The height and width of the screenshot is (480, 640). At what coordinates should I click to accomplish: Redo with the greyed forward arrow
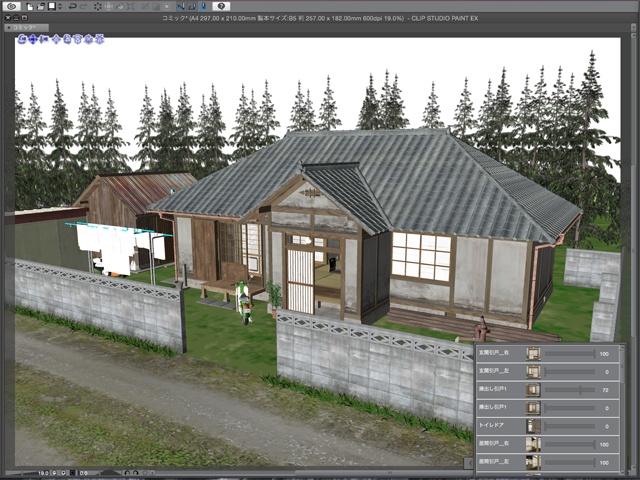click(x=83, y=7)
